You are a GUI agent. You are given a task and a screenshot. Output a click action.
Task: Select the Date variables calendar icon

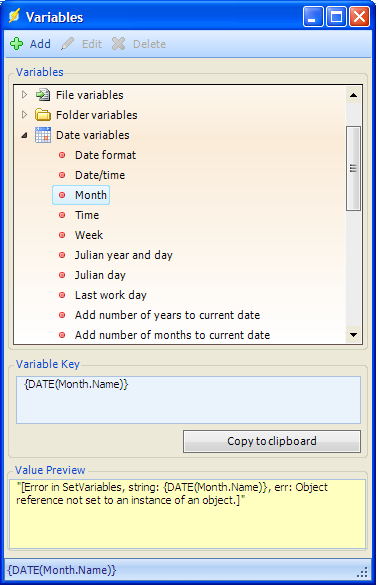[43, 135]
